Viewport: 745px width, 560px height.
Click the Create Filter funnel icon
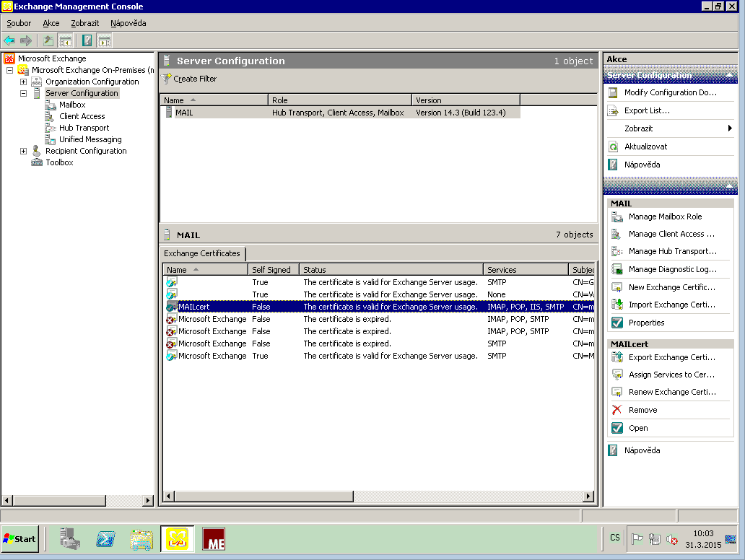pyautogui.click(x=167, y=79)
